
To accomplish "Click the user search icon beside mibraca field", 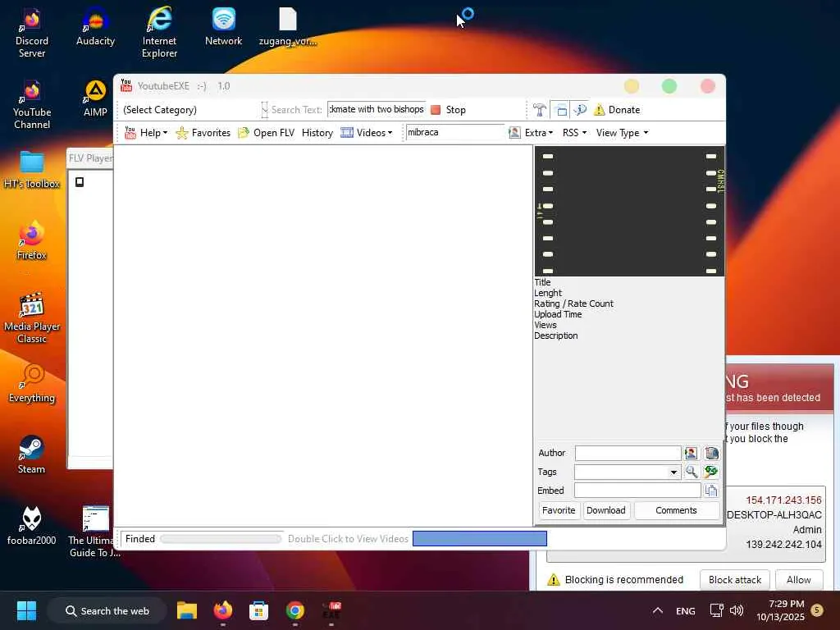I will click(514, 132).
